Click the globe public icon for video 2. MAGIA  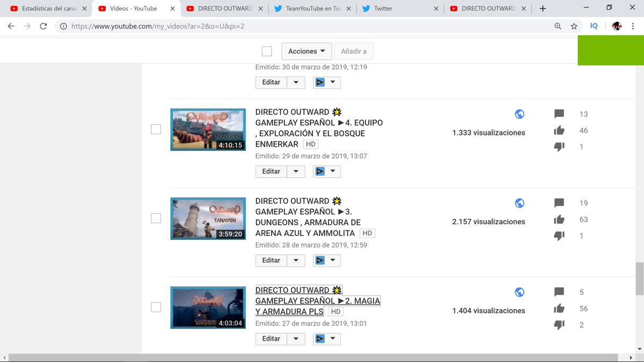point(519,292)
